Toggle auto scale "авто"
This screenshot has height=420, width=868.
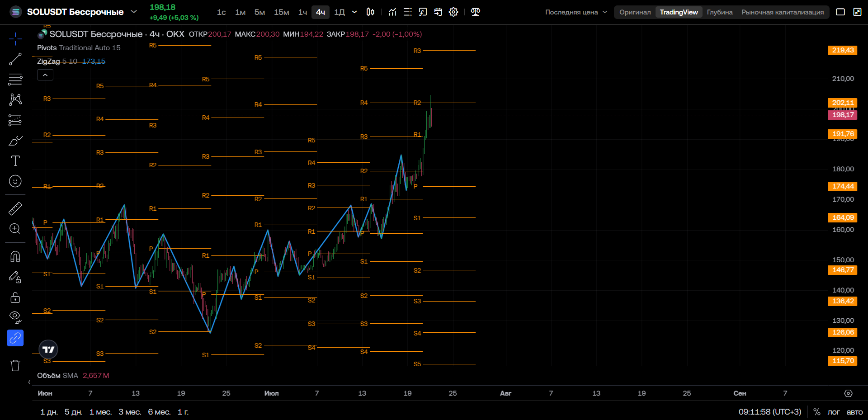(854, 412)
